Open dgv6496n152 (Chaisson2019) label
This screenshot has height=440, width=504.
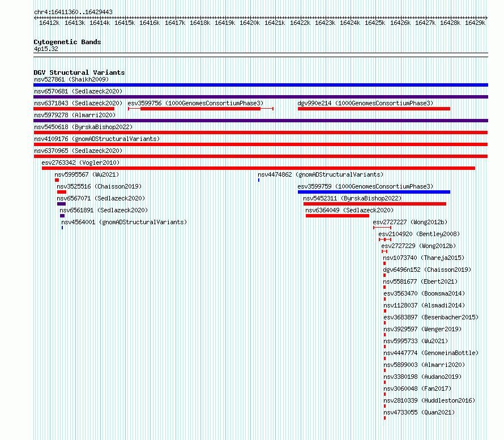(x=427, y=270)
